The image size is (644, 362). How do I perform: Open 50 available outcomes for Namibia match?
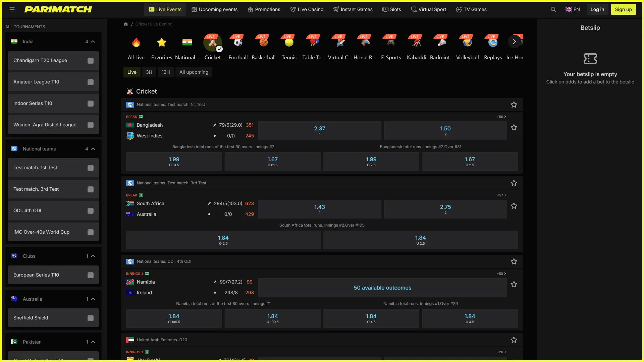point(382,288)
